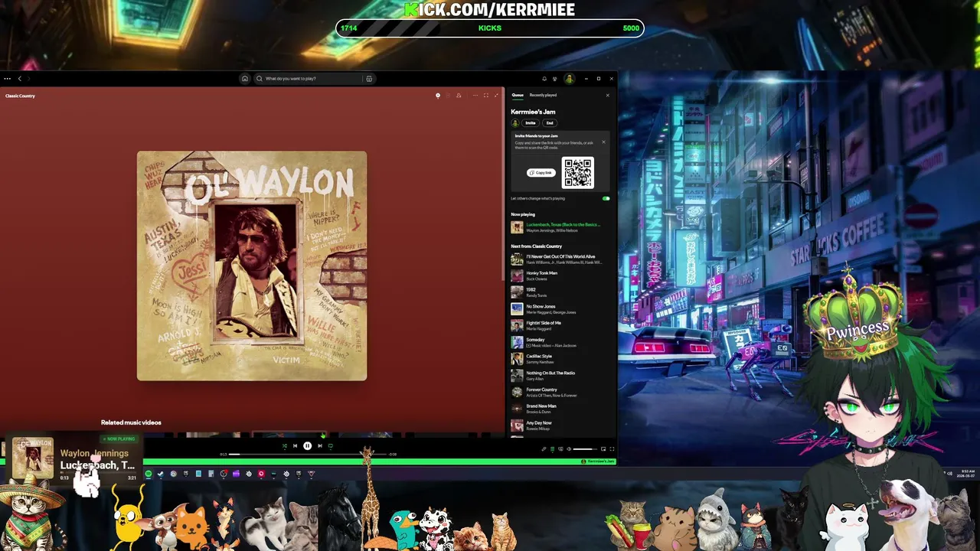This screenshot has width=980, height=551.
Task: Click the Related music videos heading
Action: click(131, 422)
